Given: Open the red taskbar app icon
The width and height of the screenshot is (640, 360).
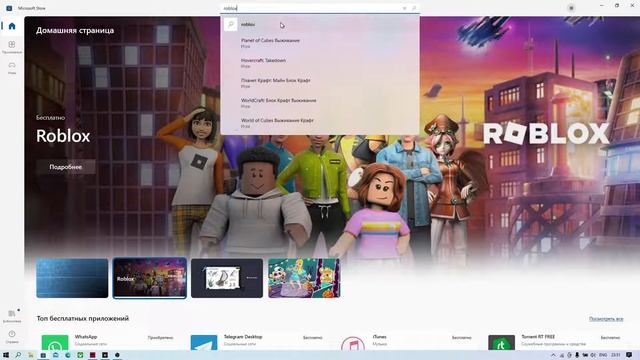Looking at the screenshot, I should tap(92, 355).
